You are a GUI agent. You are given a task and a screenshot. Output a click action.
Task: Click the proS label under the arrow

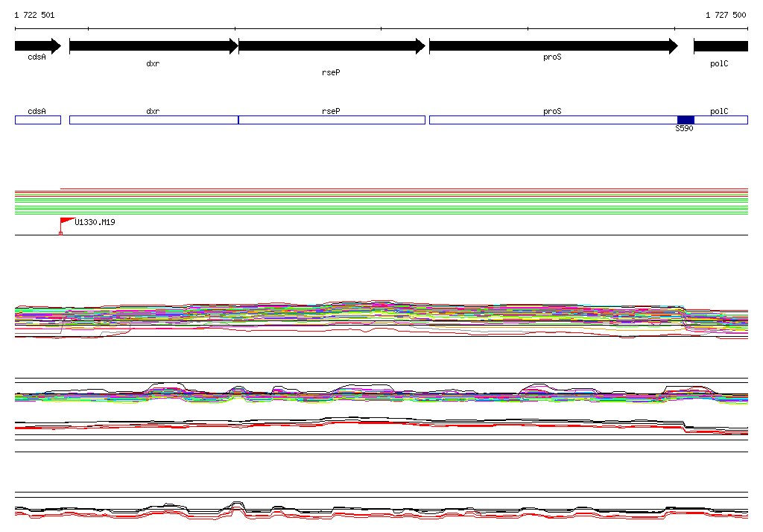coord(552,57)
